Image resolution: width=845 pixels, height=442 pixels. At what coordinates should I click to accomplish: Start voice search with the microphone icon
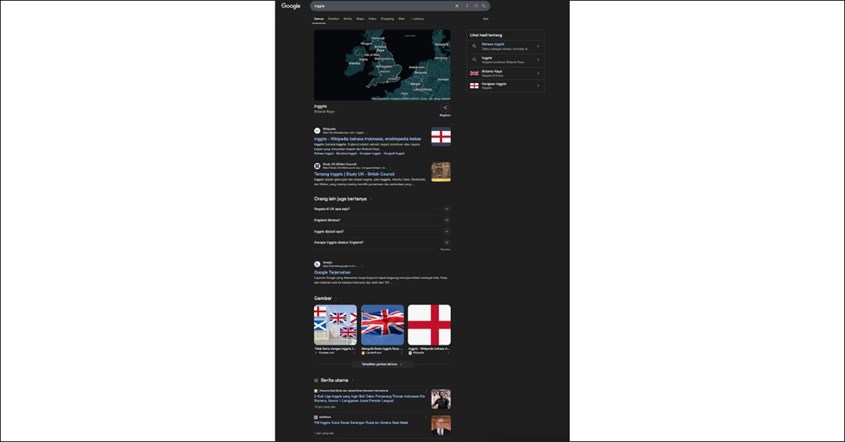tap(467, 6)
